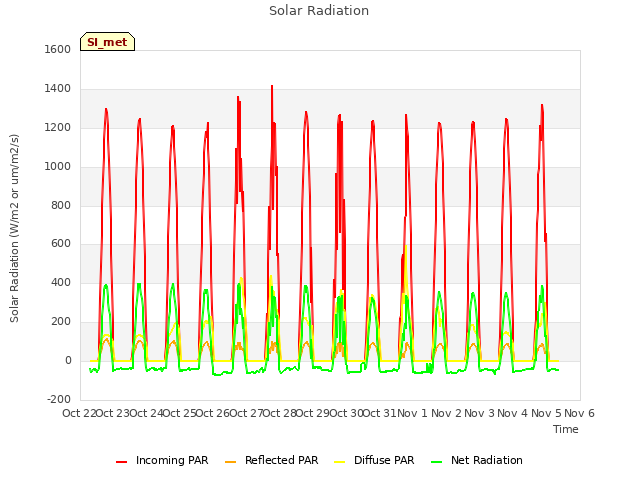Click the Time x-axis label
640x480 pixels.
click(566, 429)
